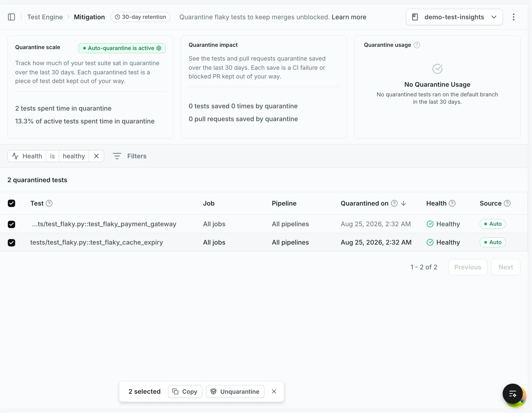Click the Test column help icon
This screenshot has width=532, height=413.
tap(49, 203)
